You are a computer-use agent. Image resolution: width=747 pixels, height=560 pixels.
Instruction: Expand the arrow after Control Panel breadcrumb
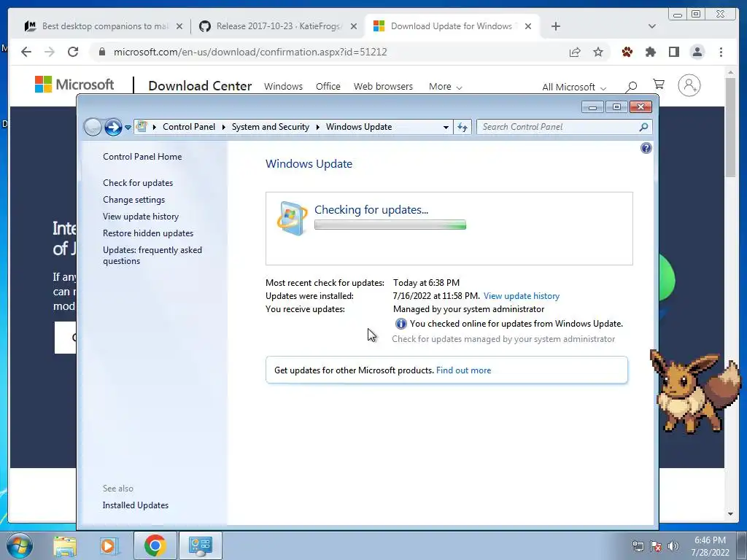pyautogui.click(x=223, y=127)
